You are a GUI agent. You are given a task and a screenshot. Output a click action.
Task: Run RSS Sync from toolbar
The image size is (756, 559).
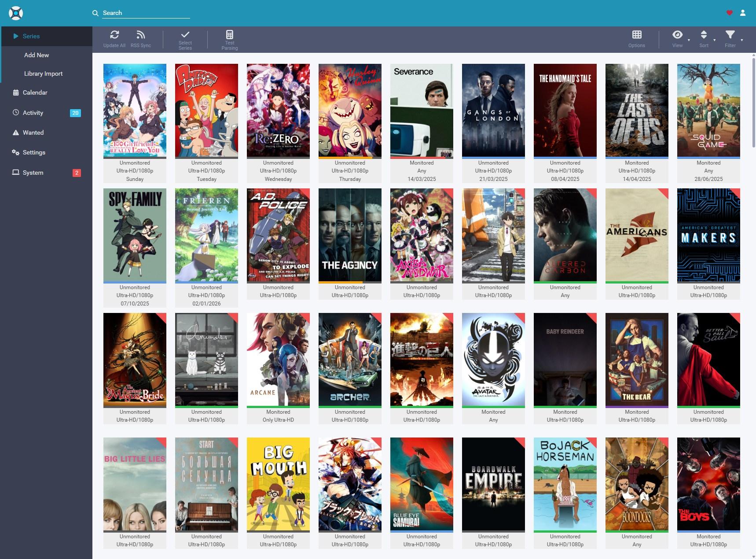coord(141,39)
